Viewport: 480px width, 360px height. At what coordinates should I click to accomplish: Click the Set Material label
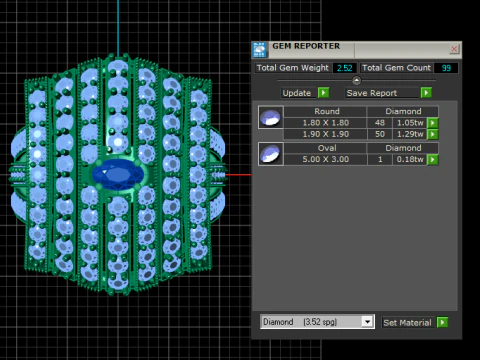tap(407, 322)
